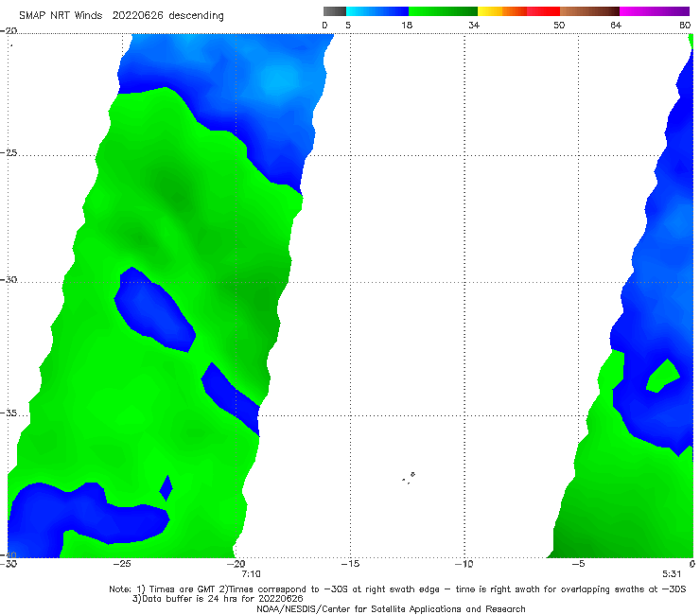Click the cyan-to-blue 5-18 color bar segment
700x615 pixels.
(377, 11)
